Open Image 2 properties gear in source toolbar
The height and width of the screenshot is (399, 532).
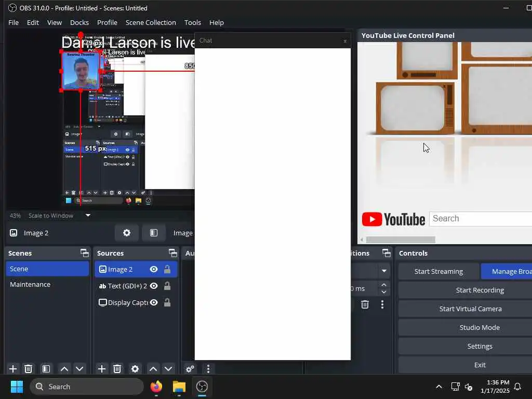(127, 233)
